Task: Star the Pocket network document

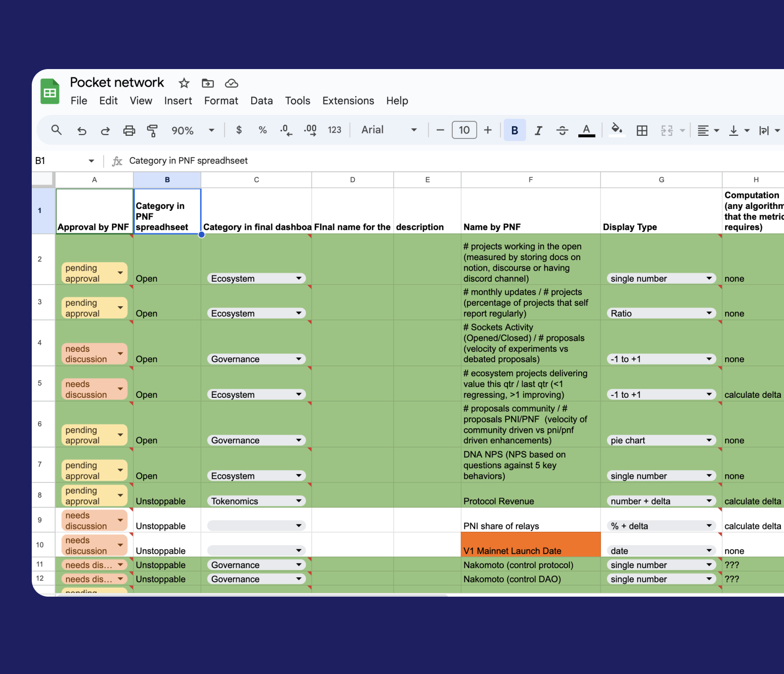Action: 184,83
